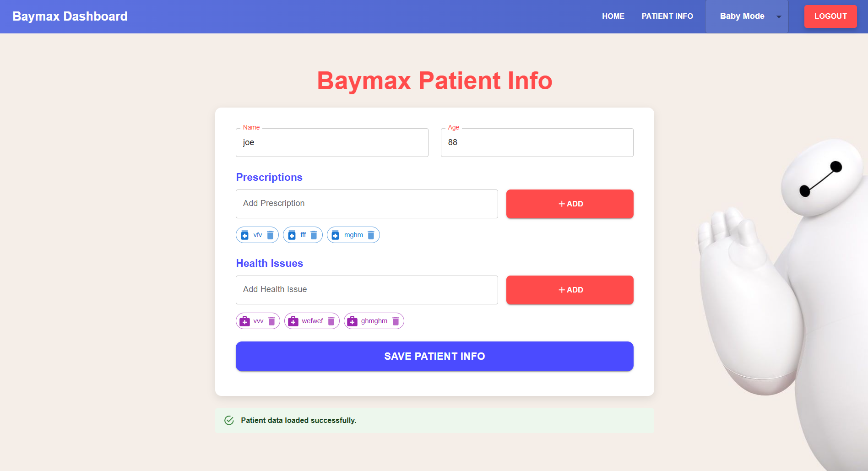Screen dimensions: 868x471
Task: Click the pill icon on the mghm prescription chip
Action: pos(336,235)
